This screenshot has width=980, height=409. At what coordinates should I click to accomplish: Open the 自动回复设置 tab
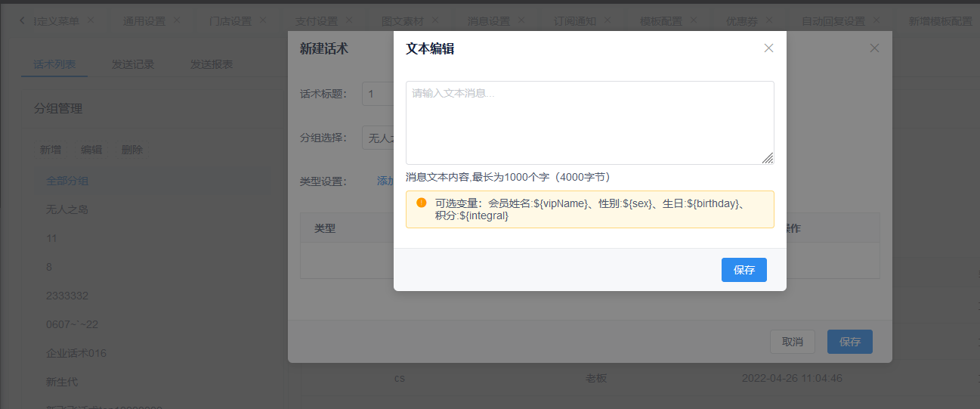[x=833, y=21]
